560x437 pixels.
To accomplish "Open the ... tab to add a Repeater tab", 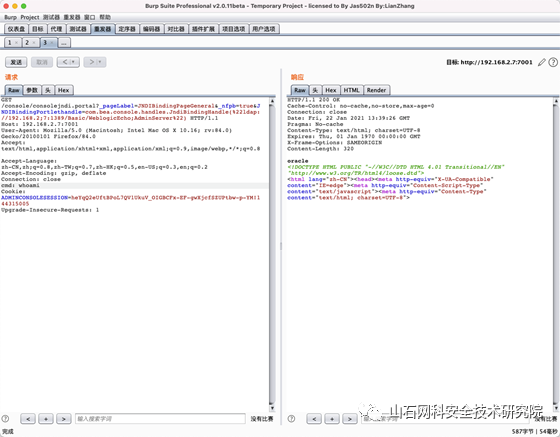I will pos(64,43).
